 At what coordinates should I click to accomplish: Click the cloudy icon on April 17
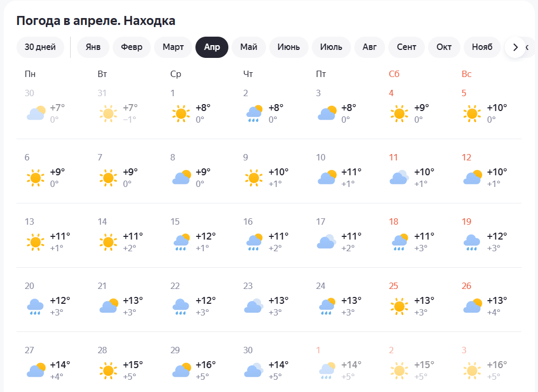327,242
